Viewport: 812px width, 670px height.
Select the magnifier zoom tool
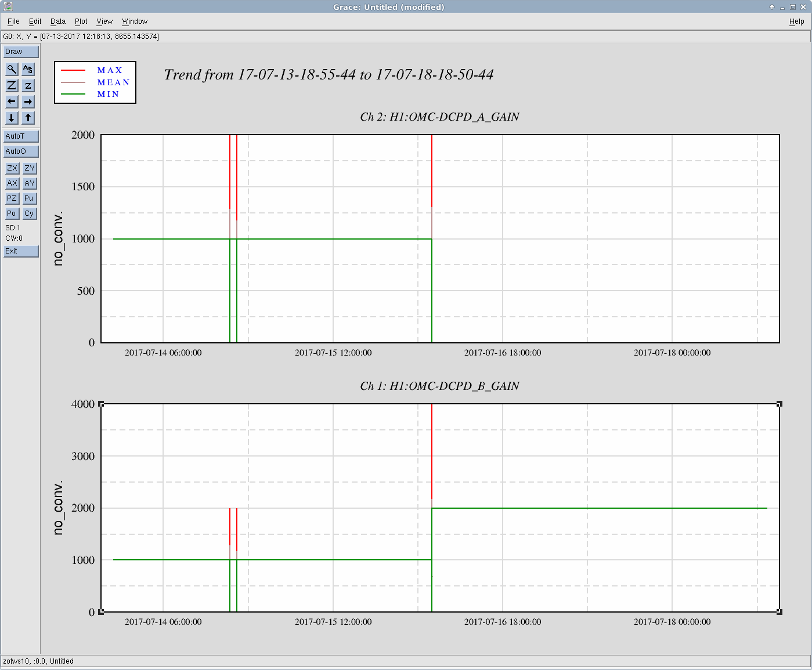click(x=12, y=69)
